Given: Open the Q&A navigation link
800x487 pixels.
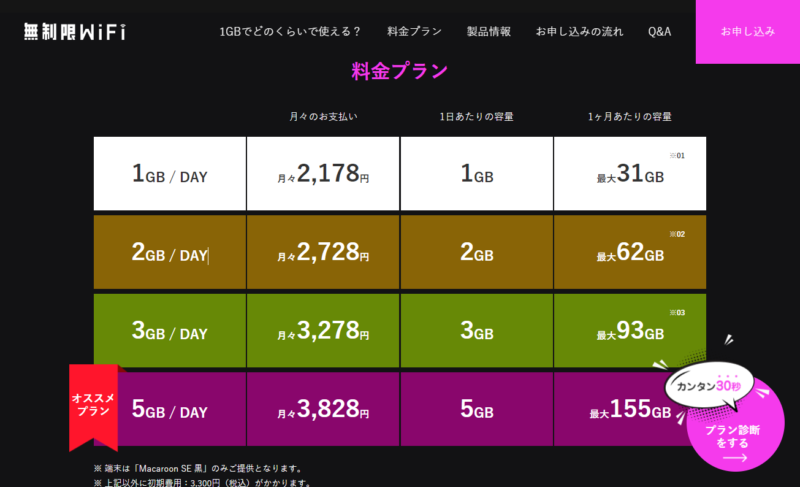Looking at the screenshot, I should (659, 32).
